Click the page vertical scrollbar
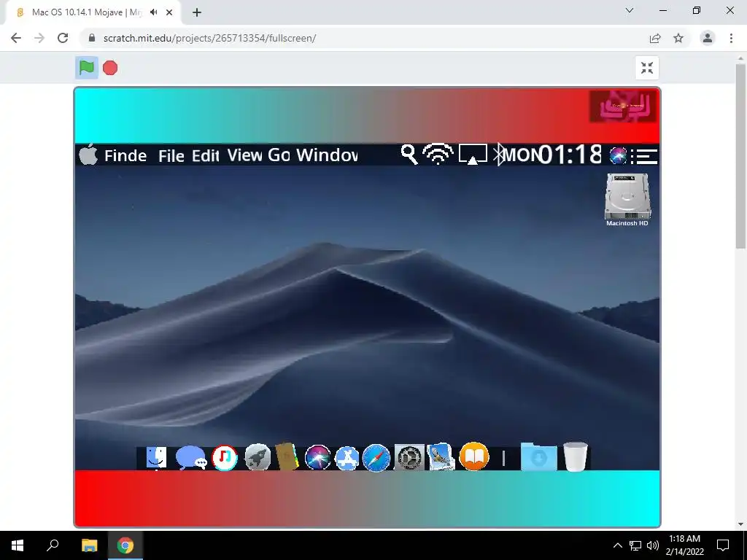747x560 pixels. [740, 156]
